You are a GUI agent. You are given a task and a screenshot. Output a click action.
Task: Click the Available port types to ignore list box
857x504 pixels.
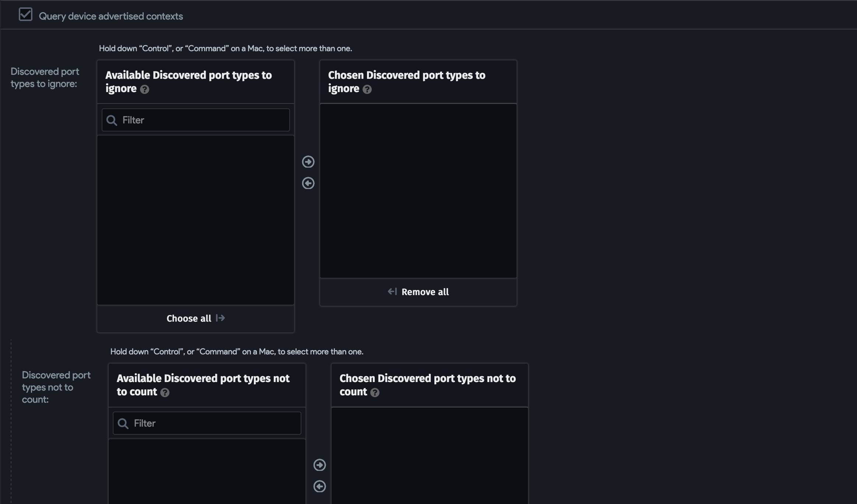(195, 220)
